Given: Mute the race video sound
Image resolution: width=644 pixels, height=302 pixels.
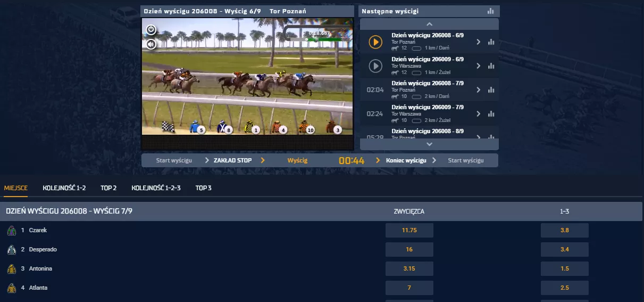Looking at the screenshot, I should [x=151, y=44].
